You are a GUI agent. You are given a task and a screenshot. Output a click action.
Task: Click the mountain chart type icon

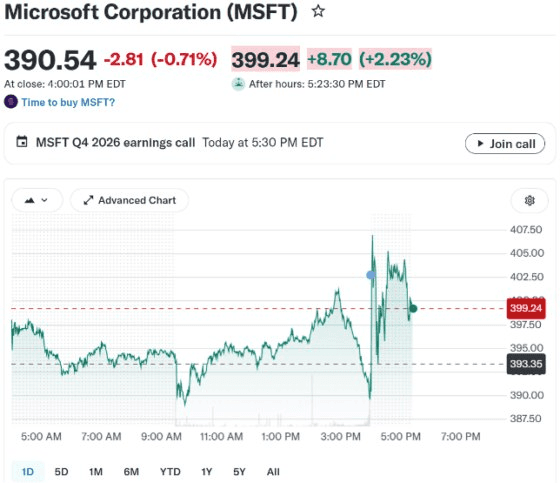pos(30,200)
